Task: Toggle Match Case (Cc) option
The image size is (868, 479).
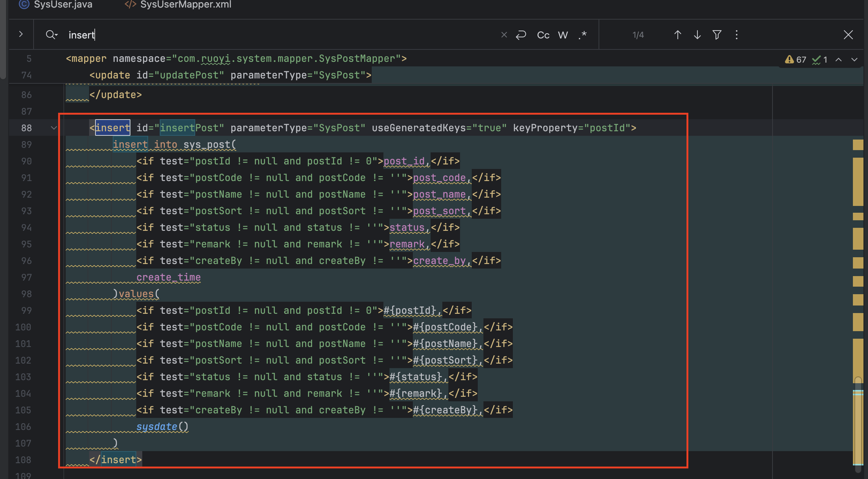Action: point(543,35)
